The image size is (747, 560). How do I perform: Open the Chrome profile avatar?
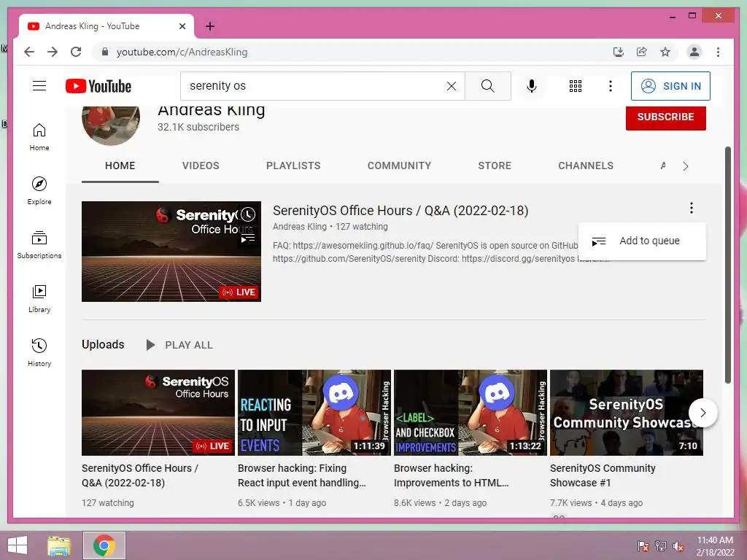tap(694, 52)
